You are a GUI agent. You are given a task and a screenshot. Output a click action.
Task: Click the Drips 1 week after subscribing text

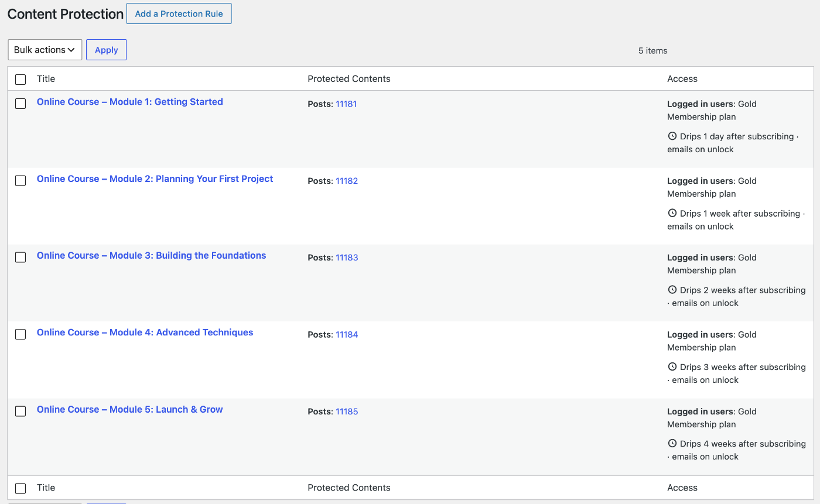point(740,214)
